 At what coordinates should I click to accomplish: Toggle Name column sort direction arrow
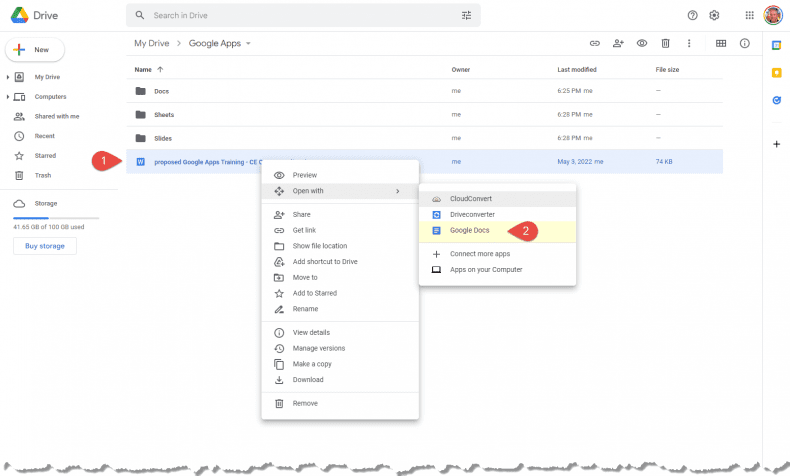click(x=161, y=70)
